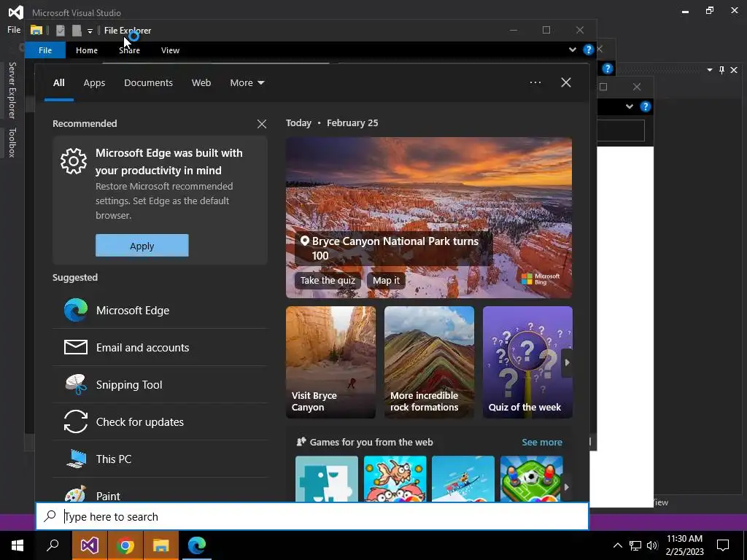Viewport: 747px width, 560px height.
Task: Open the Quiz of the week card
Action: click(527, 362)
